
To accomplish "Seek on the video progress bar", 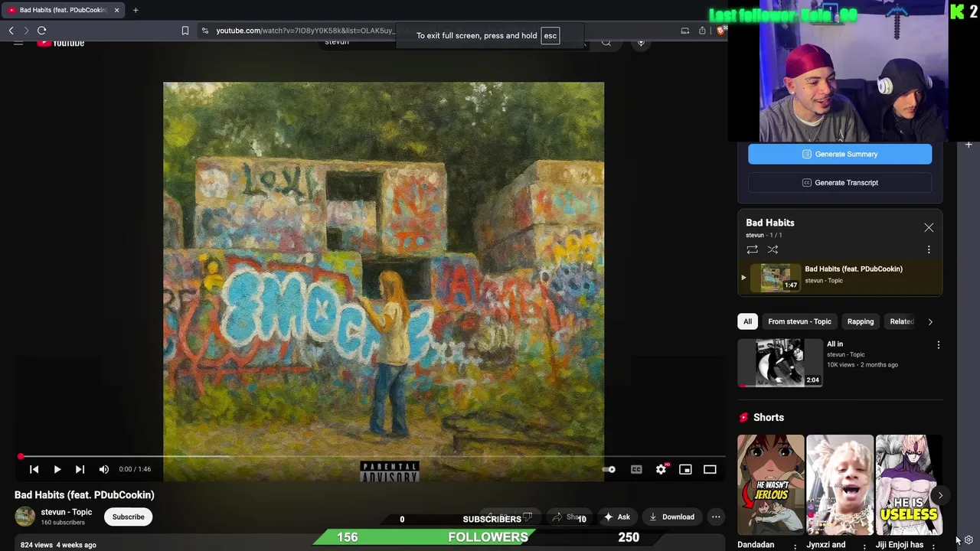I will pyautogui.click(x=371, y=456).
